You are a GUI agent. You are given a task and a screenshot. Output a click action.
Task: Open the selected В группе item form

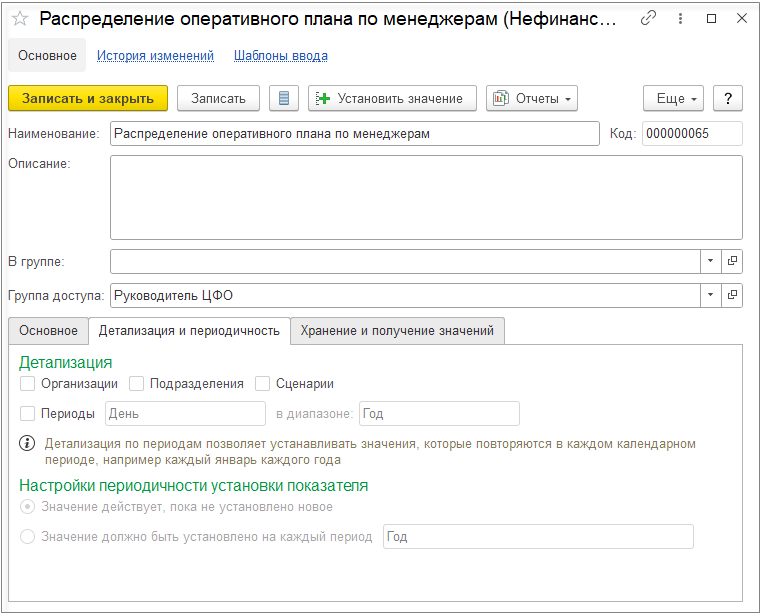point(732,261)
